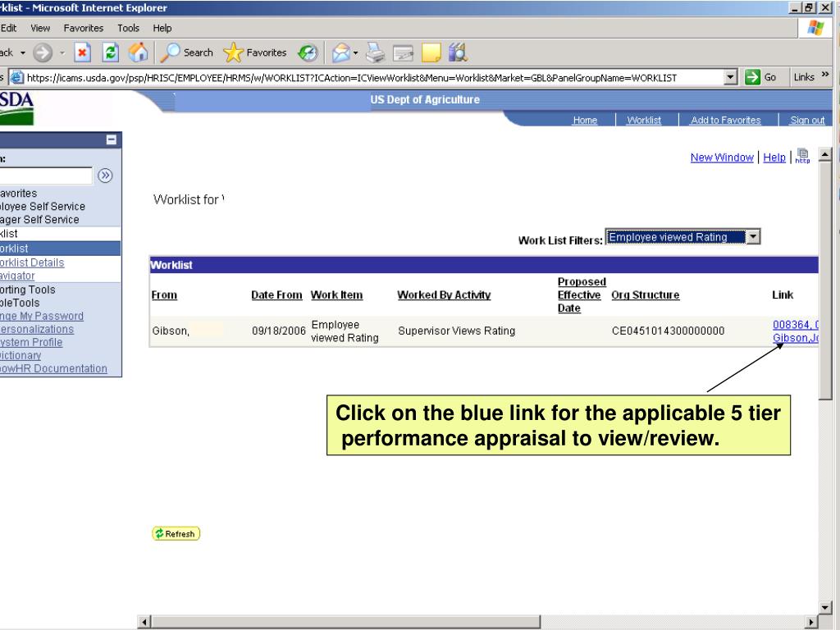The width and height of the screenshot is (840, 630).
Task: Sort by Worked By Activity header
Action: [444, 294]
